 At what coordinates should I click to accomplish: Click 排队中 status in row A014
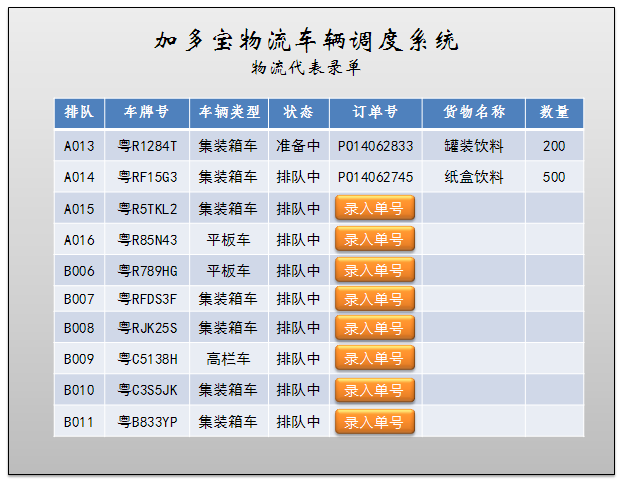point(299,177)
